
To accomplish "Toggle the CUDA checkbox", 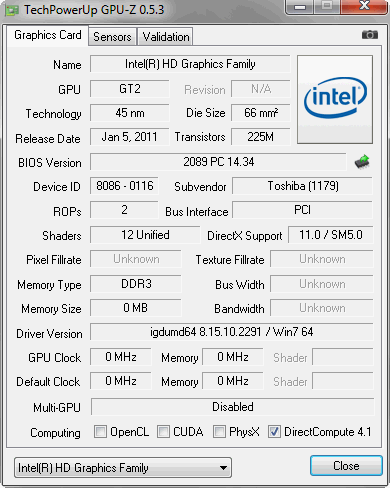I will [163, 431].
